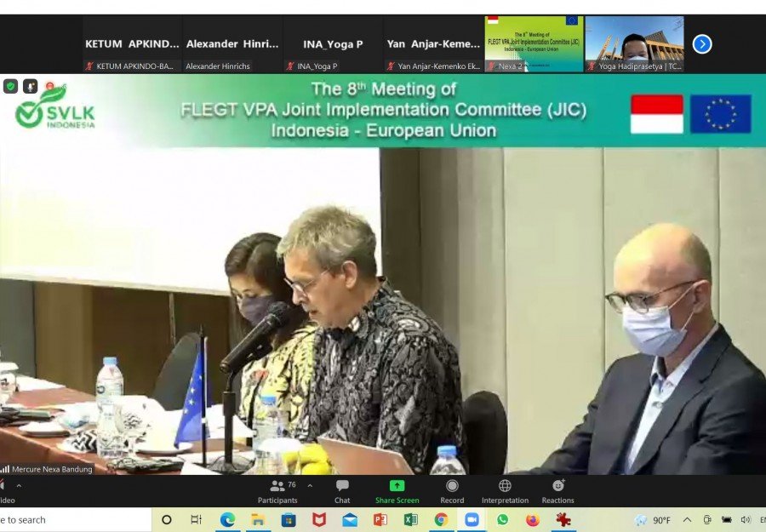Show hidden system tray icons

687,520
